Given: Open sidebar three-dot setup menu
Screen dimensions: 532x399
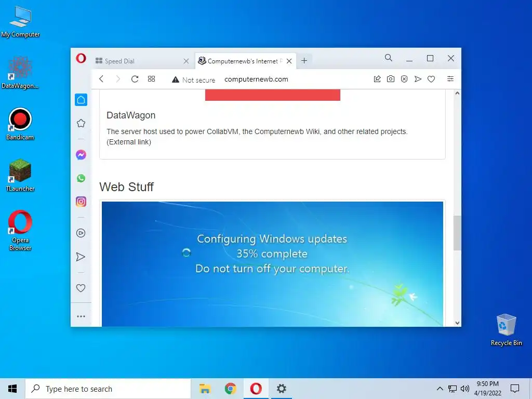Looking at the screenshot, I should 81,316.
